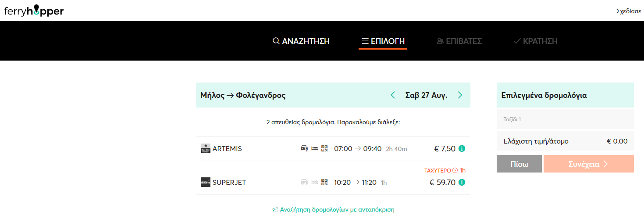Click the info icon next to € 7.50

(462, 149)
